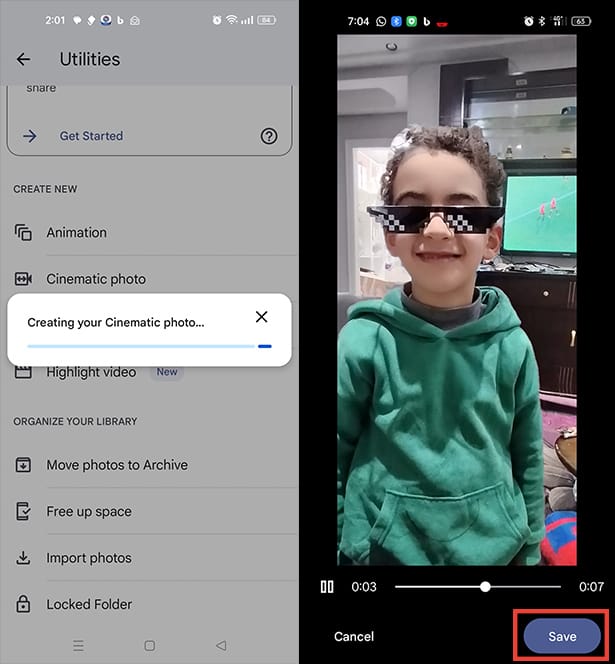Screen dimensions: 615x664
Task: Tap the 7:04 clock on right phone
Action: [358, 21]
